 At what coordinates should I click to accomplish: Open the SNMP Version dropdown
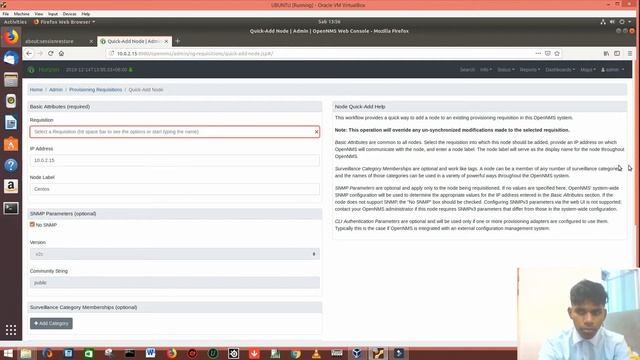coord(175,254)
